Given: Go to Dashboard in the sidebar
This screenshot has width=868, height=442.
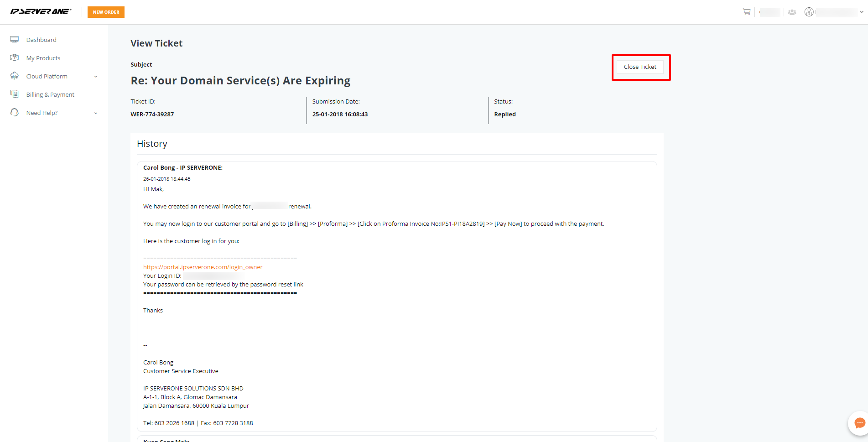Looking at the screenshot, I should 42,40.
